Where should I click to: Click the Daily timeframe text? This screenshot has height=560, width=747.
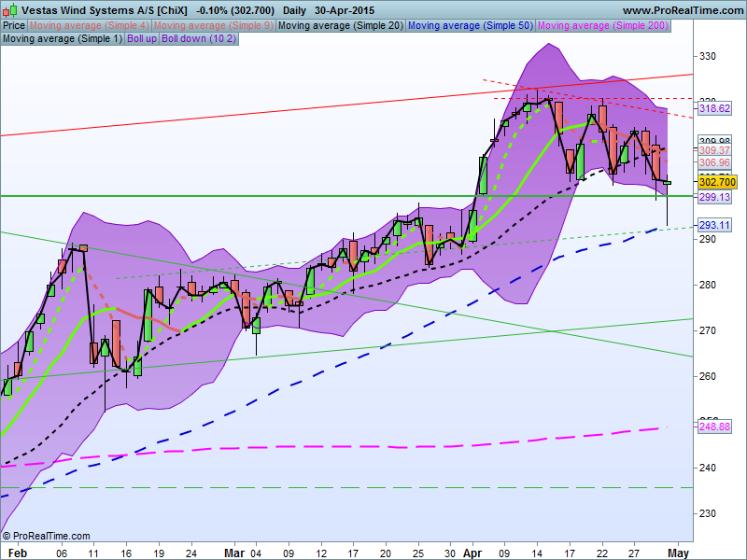(294, 10)
